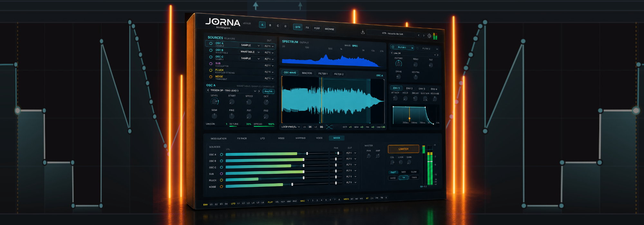The width and height of the screenshot is (644, 225).
Task: Click the filter DRIVE knob
Action: 399,77
